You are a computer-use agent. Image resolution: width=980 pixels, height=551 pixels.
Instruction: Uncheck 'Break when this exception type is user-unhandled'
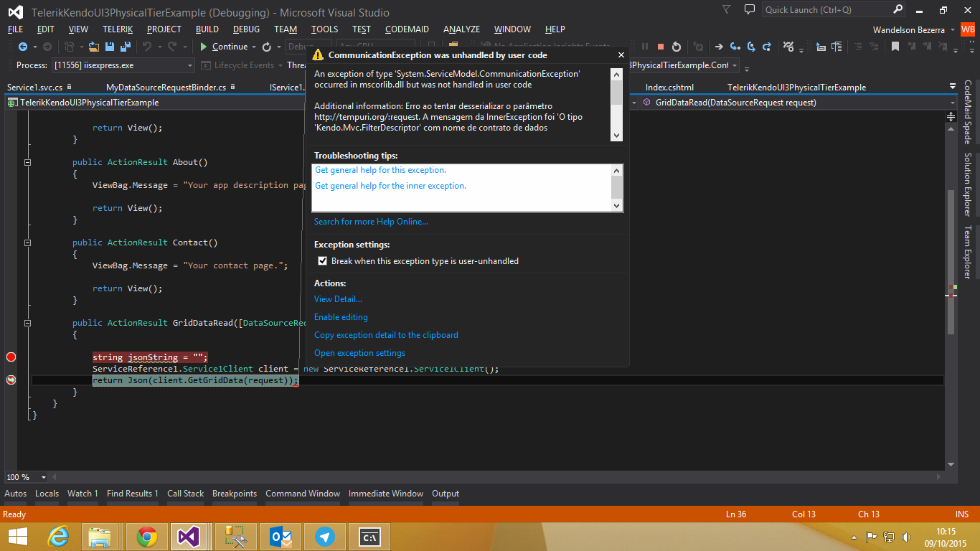coord(323,261)
